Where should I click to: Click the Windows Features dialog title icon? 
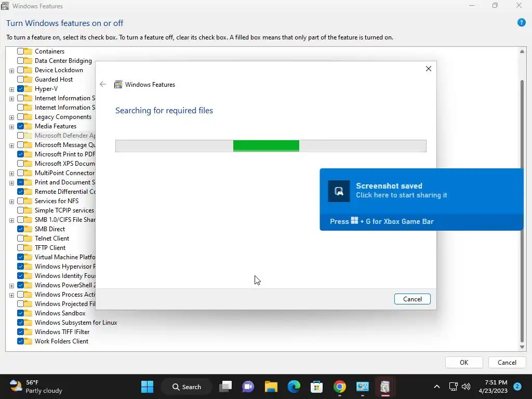(118, 85)
